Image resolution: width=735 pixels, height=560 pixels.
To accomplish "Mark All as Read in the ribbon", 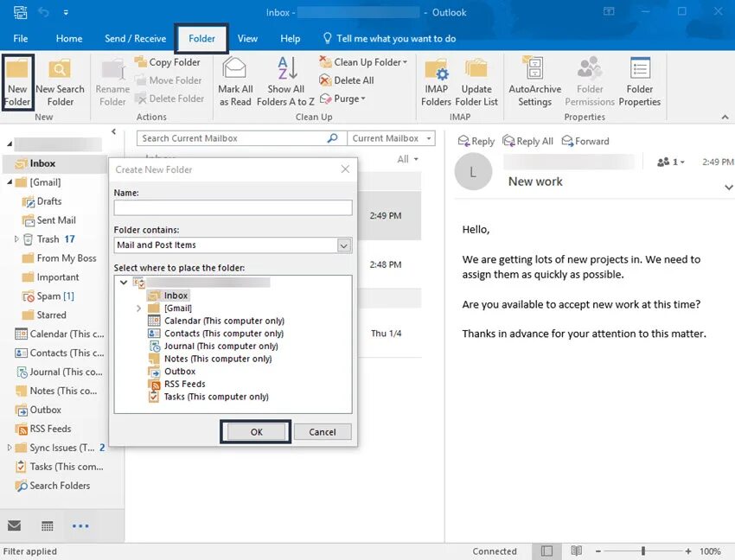I will click(x=235, y=82).
